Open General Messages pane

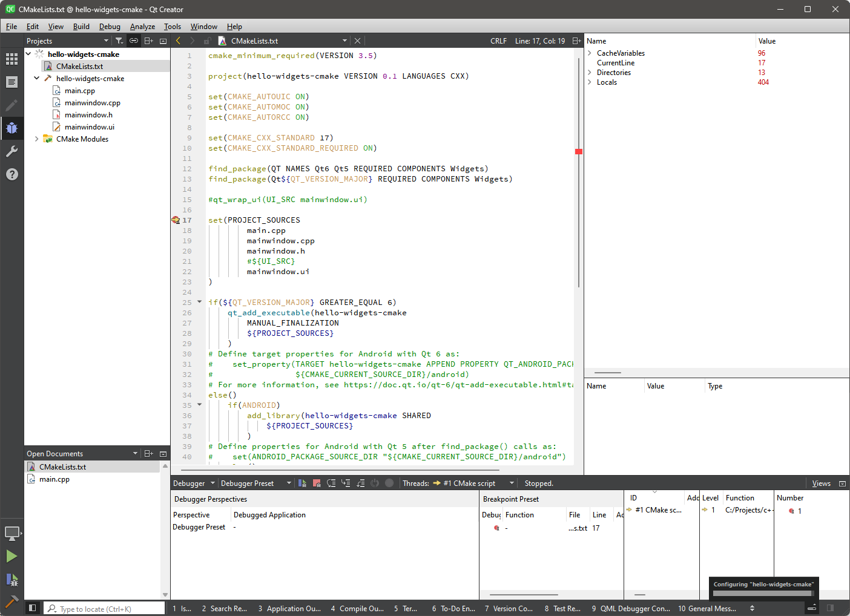[707, 608]
